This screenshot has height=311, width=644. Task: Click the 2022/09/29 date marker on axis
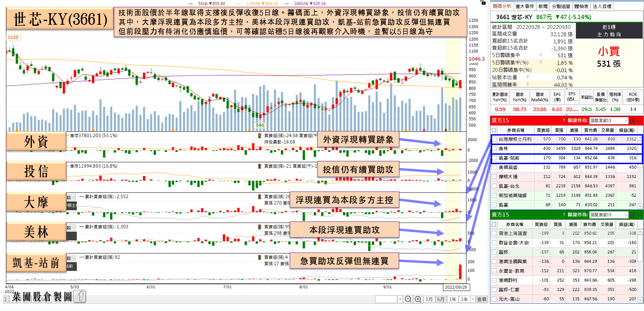click(456, 287)
